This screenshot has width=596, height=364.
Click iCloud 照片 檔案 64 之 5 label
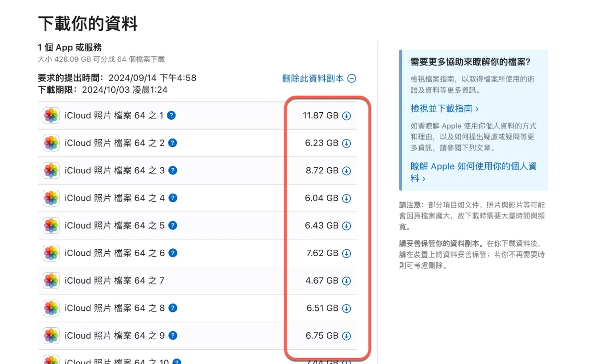(115, 225)
